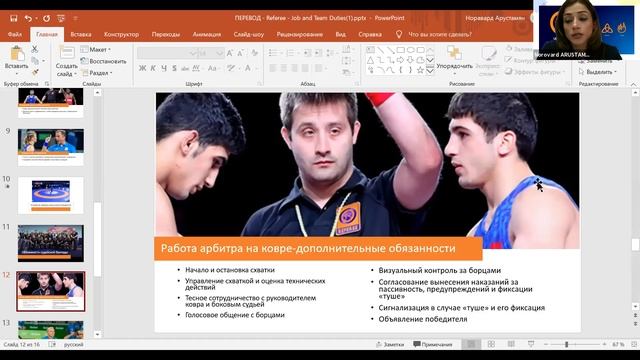Open the font name combo box

tap(167, 53)
